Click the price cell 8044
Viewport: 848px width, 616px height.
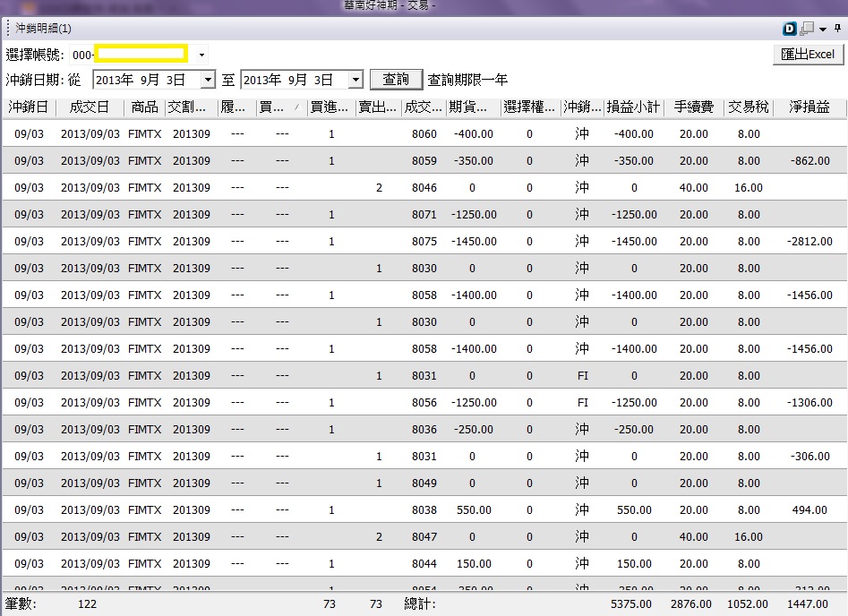click(424, 563)
